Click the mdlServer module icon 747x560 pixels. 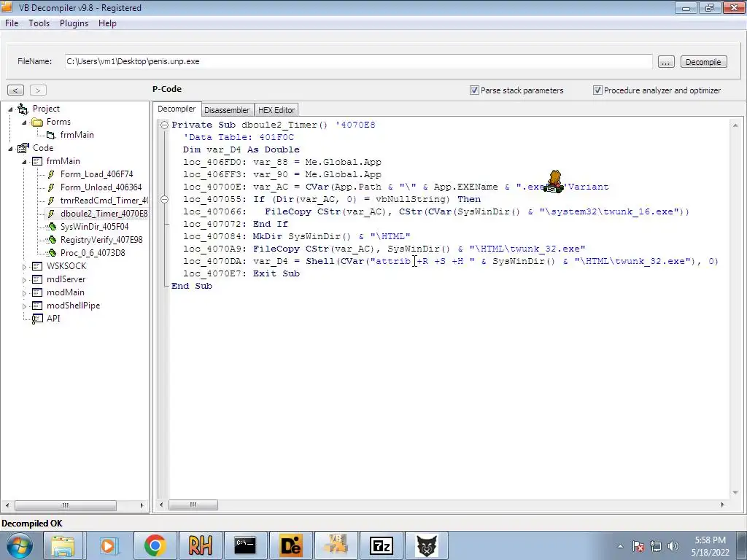coord(37,279)
